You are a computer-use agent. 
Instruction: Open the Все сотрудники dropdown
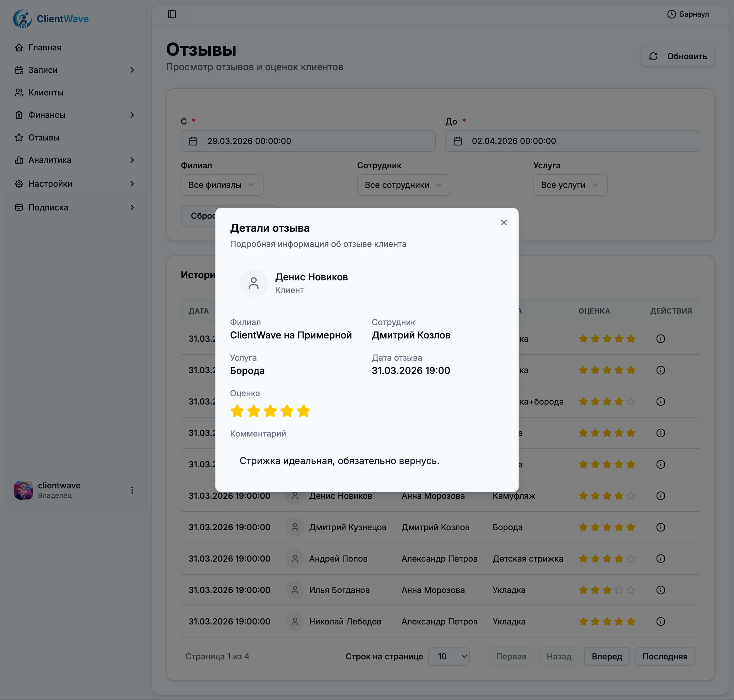pyautogui.click(x=403, y=185)
